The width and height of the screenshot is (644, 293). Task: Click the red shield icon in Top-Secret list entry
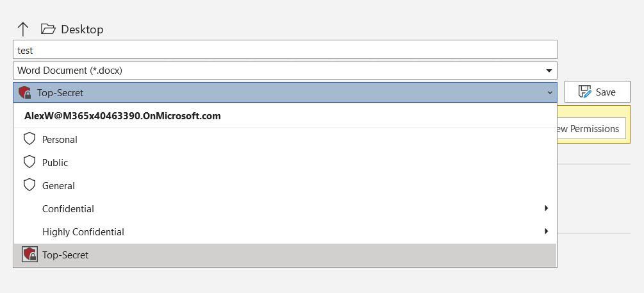[x=29, y=255]
